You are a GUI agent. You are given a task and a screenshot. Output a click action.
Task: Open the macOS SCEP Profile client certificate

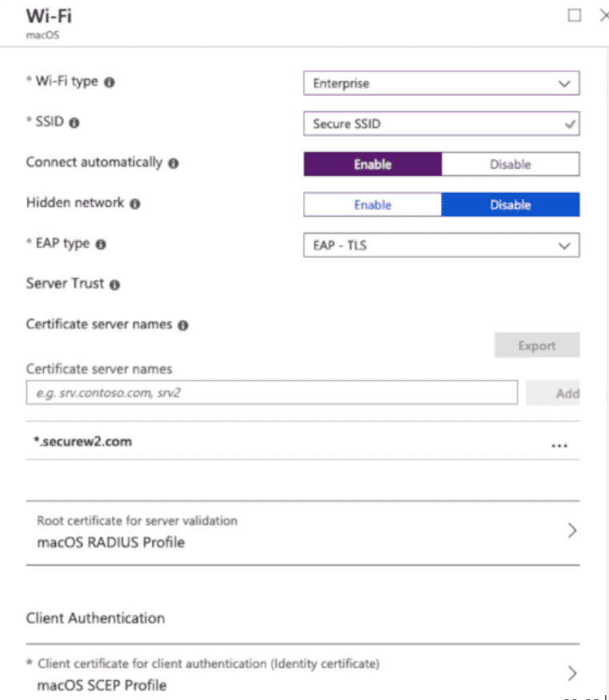coord(302,674)
